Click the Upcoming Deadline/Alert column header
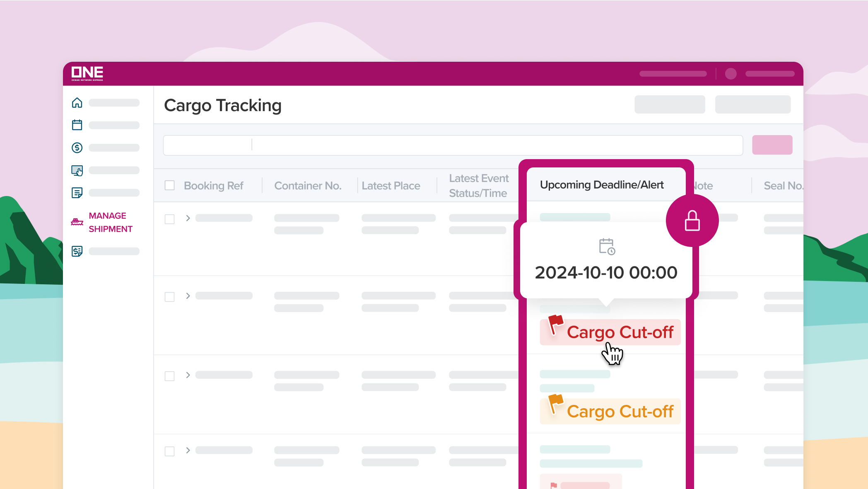 pyautogui.click(x=601, y=185)
